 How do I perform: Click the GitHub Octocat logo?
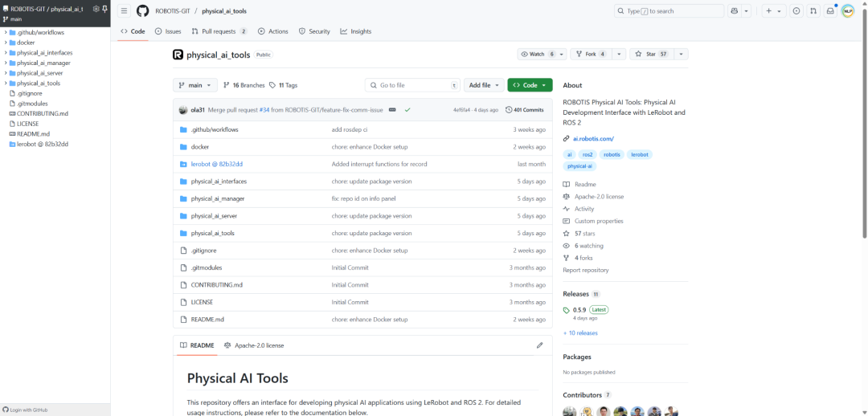click(x=142, y=11)
